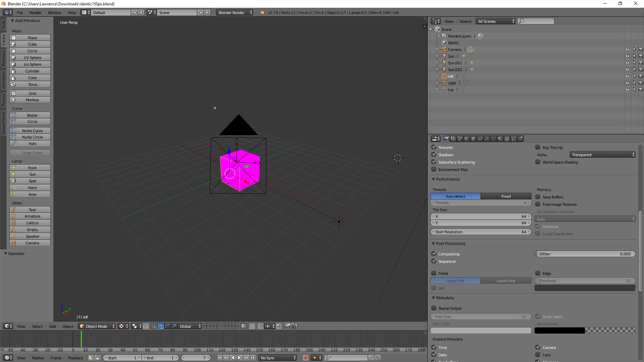Collapse the Performance panel
Image resolution: width=644 pixels, height=362 pixels.
pyautogui.click(x=447, y=179)
